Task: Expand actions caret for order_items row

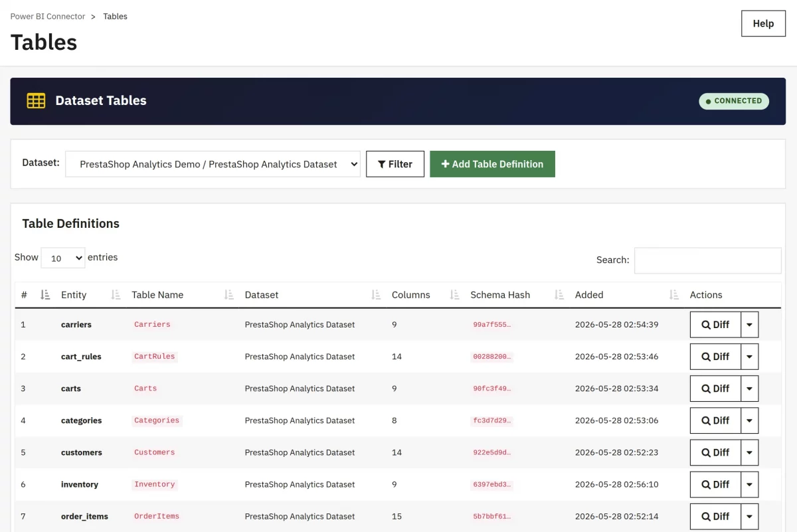Action: click(x=749, y=516)
